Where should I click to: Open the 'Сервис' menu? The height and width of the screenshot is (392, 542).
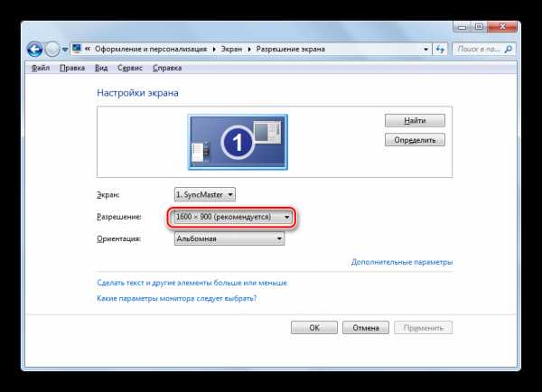point(130,68)
